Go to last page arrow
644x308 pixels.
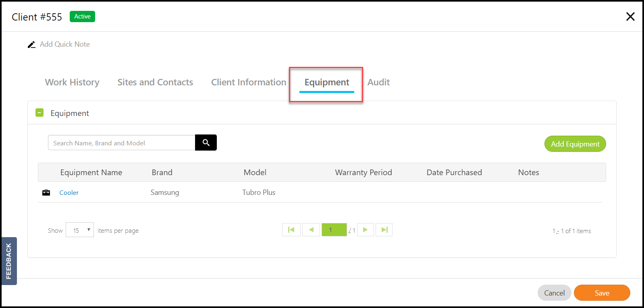tap(384, 230)
